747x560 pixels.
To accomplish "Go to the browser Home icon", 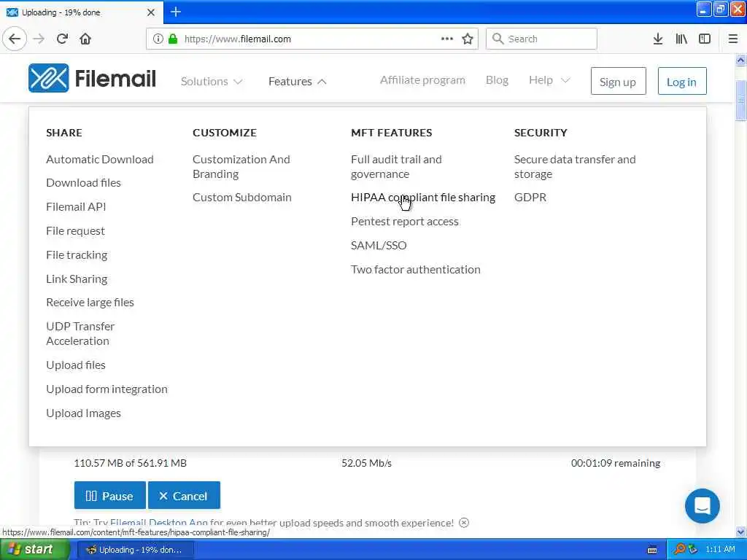I will coord(85,39).
